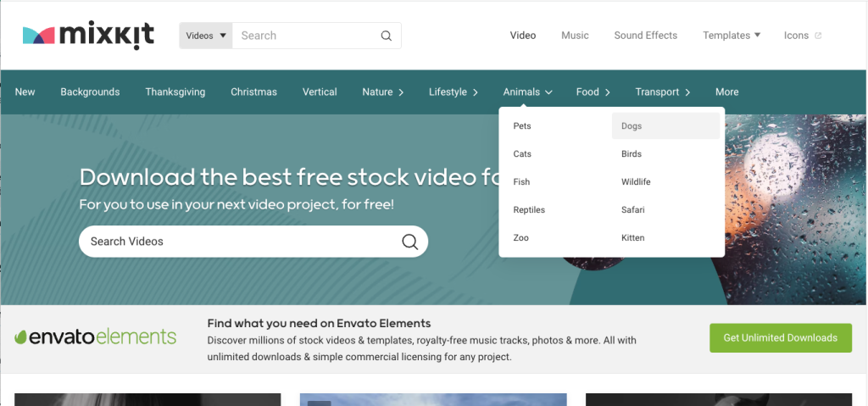Image resolution: width=868 pixels, height=406 pixels.
Task: Choose Wildlife in the Animals submenu
Action: (636, 182)
